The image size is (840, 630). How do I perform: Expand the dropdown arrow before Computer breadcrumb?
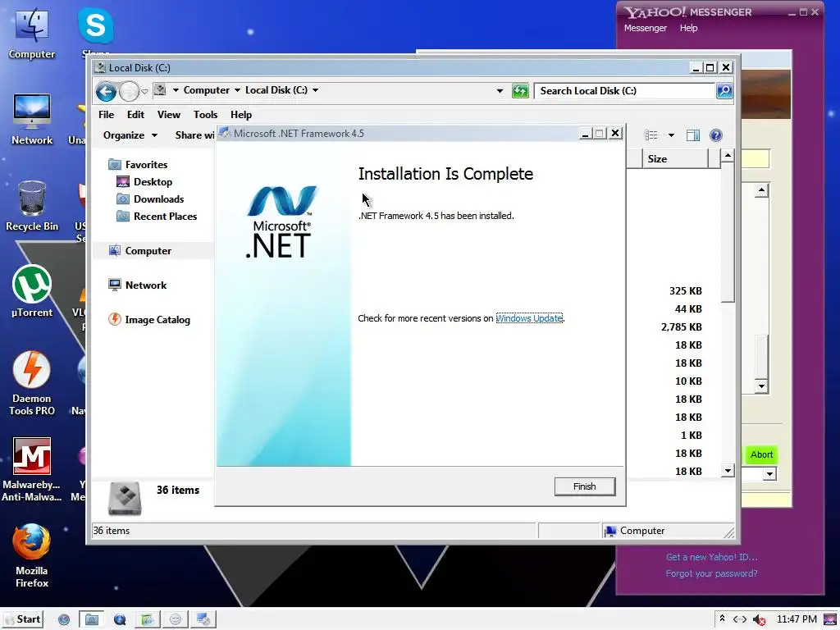coord(176,90)
